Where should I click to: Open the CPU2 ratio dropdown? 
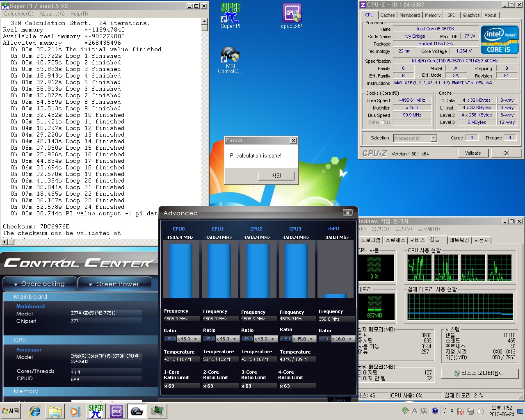pyautogui.click(x=273, y=339)
